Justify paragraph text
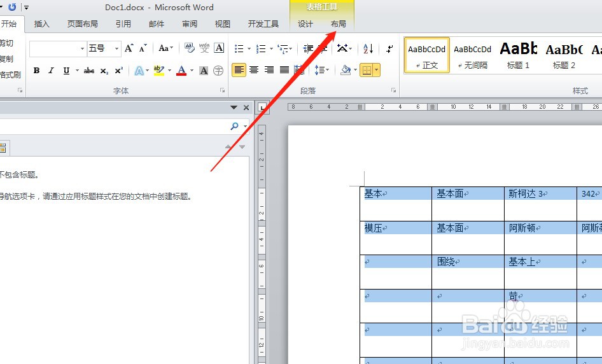Viewport: 602px width, 364px height. pyautogui.click(x=284, y=70)
